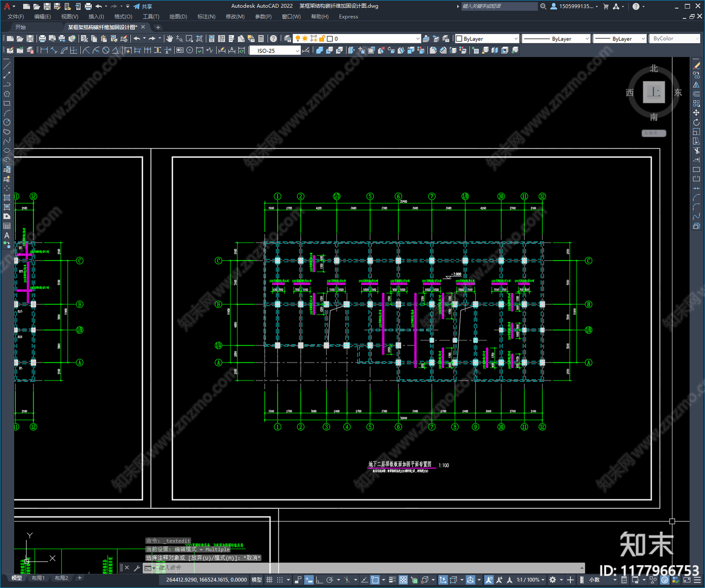Image resolution: width=705 pixels, height=588 pixels.
Task: Toggle Dynamic Input in status bar
Action: pos(309,580)
